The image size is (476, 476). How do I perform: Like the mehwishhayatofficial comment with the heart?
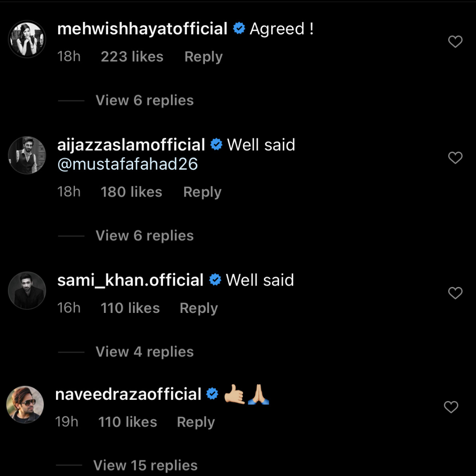coord(455,42)
